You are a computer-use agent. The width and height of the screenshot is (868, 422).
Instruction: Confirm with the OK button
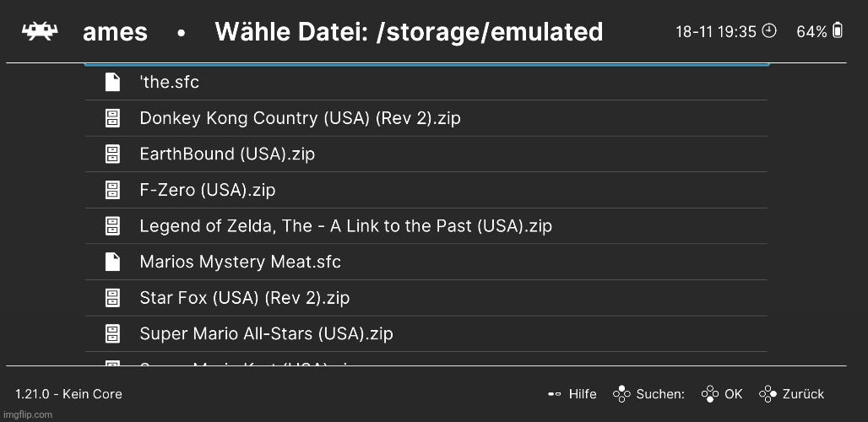722,394
